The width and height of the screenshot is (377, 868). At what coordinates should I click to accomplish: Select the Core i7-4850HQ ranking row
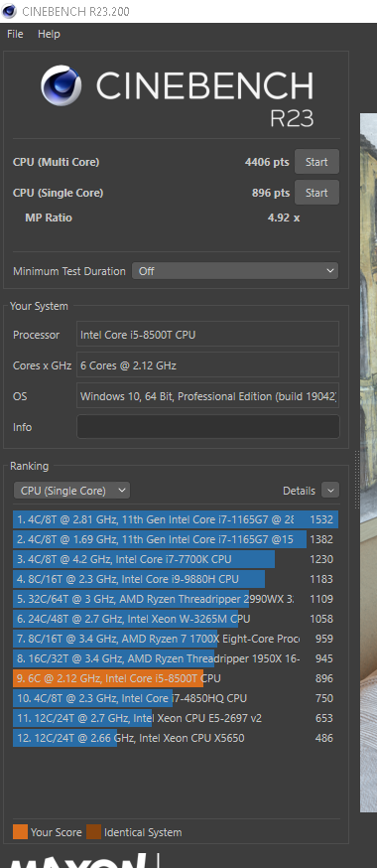click(176, 698)
